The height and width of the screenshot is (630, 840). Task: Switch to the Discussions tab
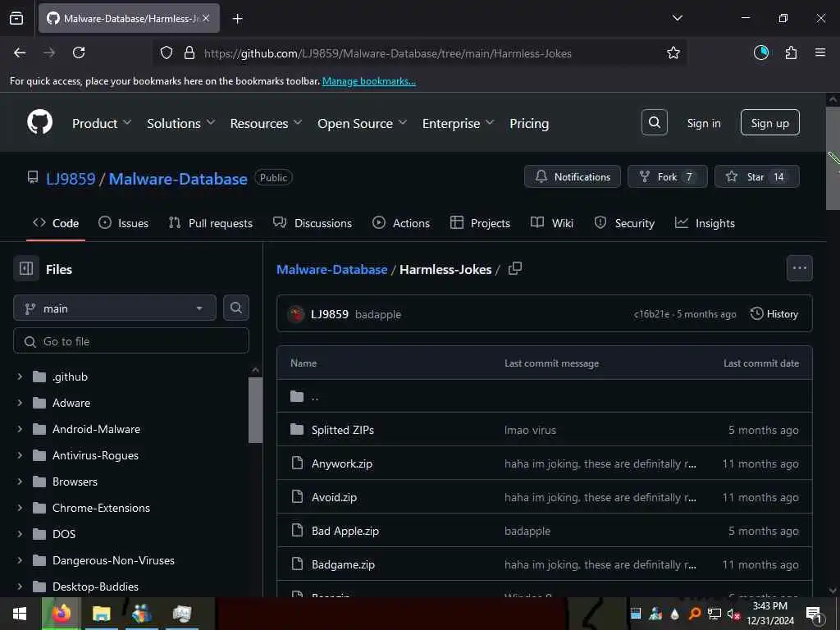[x=313, y=223]
